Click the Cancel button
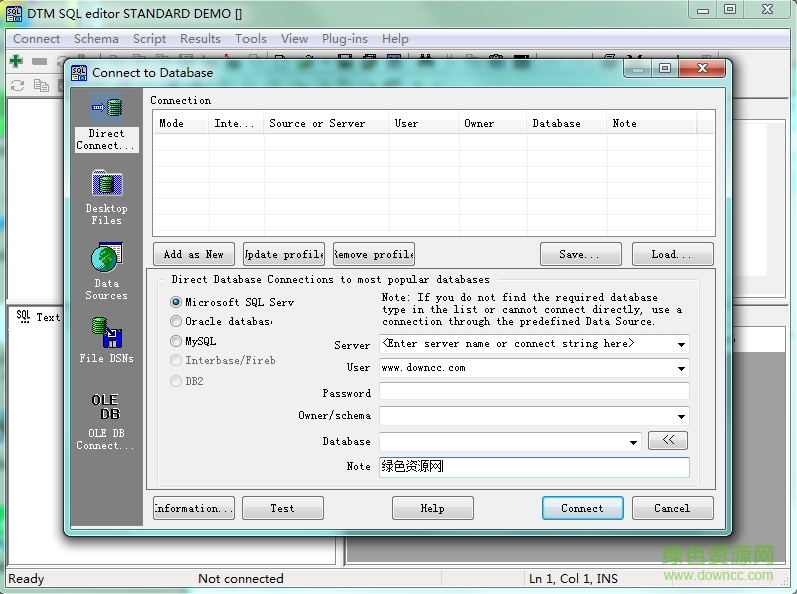797x594 pixels. pos(672,508)
